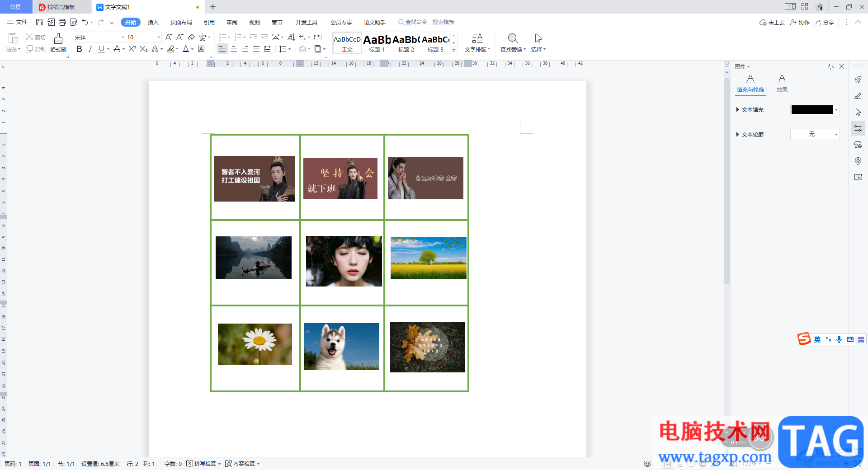Pick text fill black color swatch
Viewport: 868px width, 470px height.
[x=812, y=109]
